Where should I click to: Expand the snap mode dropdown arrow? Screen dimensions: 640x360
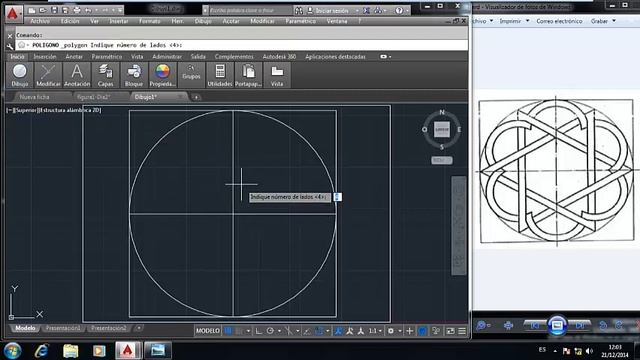tap(249, 331)
